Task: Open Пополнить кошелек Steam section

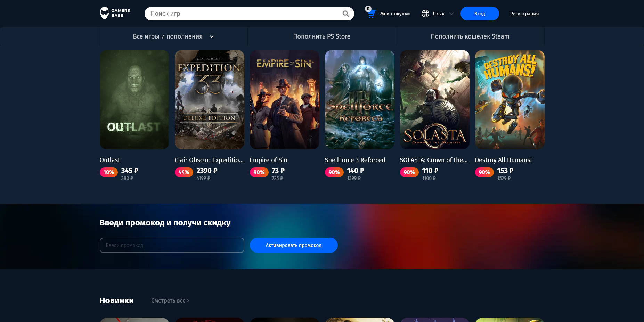Action: coord(470,36)
